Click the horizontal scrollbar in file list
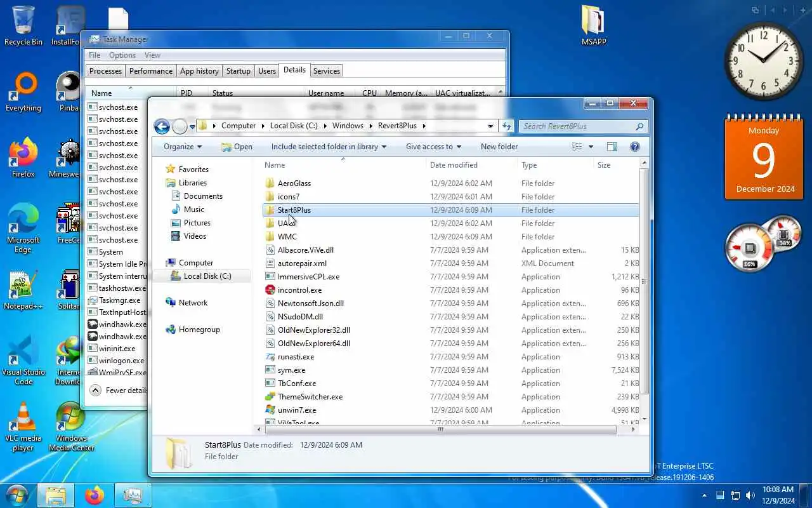The image size is (812, 508). pos(440,430)
